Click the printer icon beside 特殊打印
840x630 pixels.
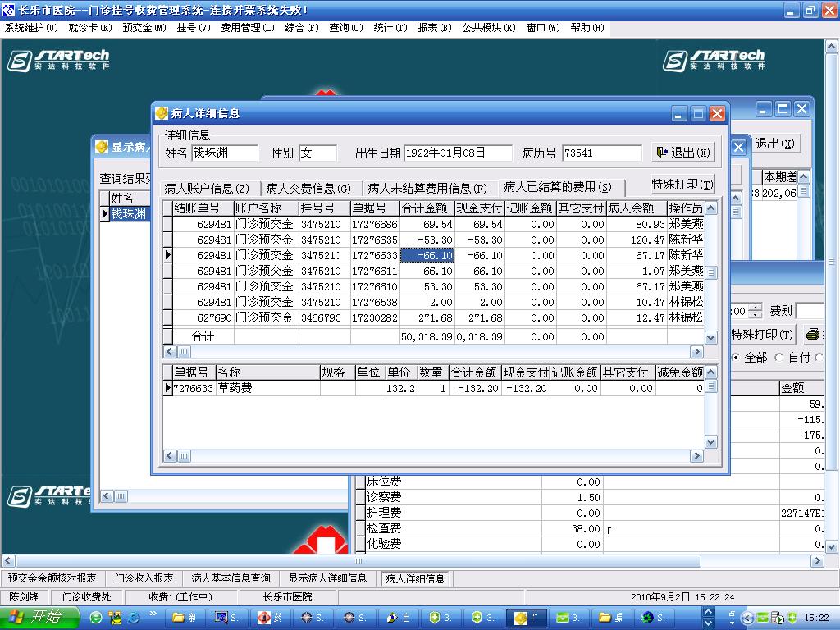coord(813,335)
